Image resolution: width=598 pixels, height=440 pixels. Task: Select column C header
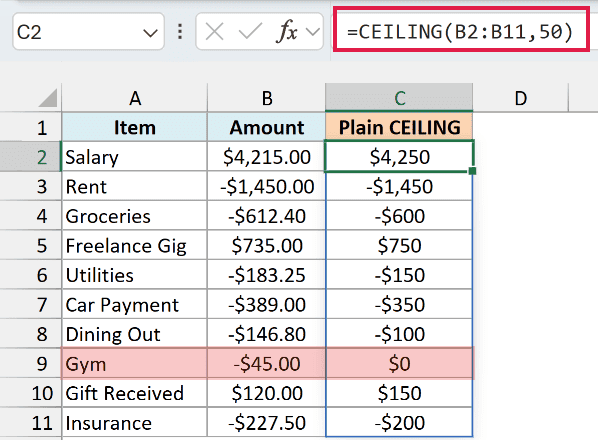[x=399, y=98]
